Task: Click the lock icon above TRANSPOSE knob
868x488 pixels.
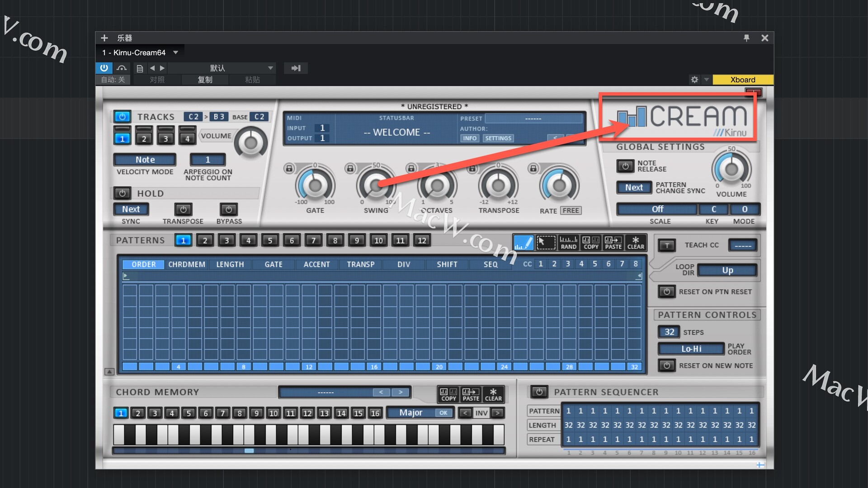Action: tap(472, 169)
